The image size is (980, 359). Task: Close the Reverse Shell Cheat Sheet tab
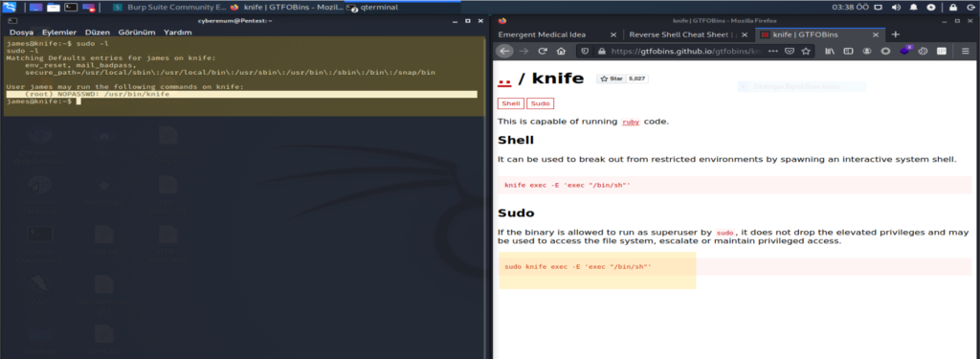[745, 34]
